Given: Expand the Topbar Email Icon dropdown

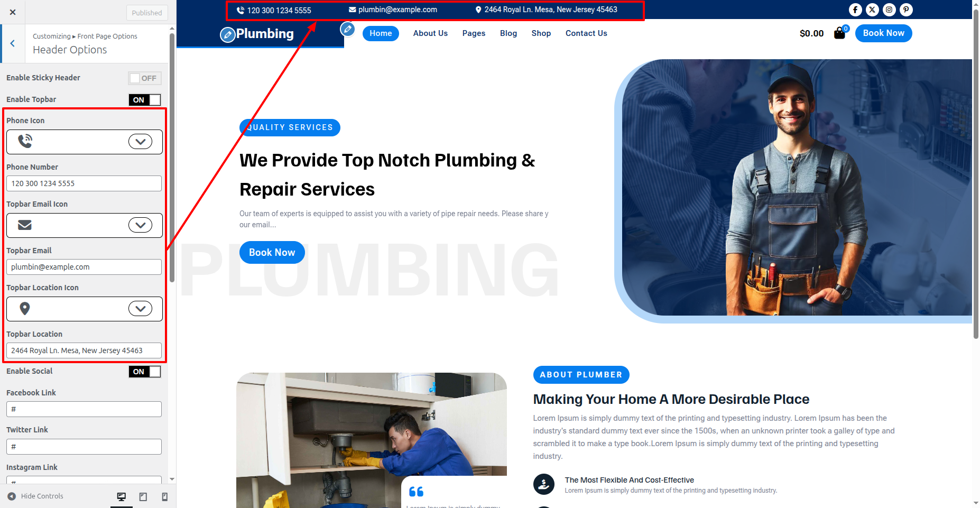Looking at the screenshot, I should pyautogui.click(x=140, y=225).
